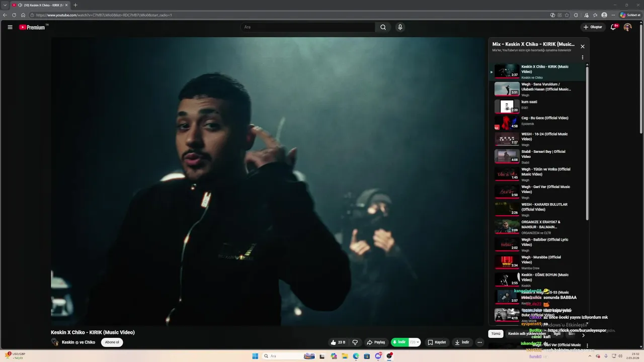
Task: Play ORGANIZE X ERAY067 & MANSUR item
Action: pos(537,227)
